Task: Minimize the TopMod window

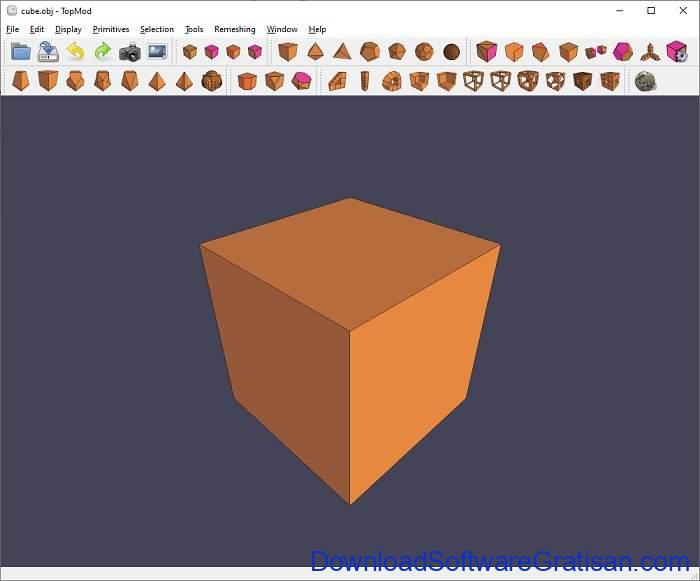Action: tap(620, 11)
